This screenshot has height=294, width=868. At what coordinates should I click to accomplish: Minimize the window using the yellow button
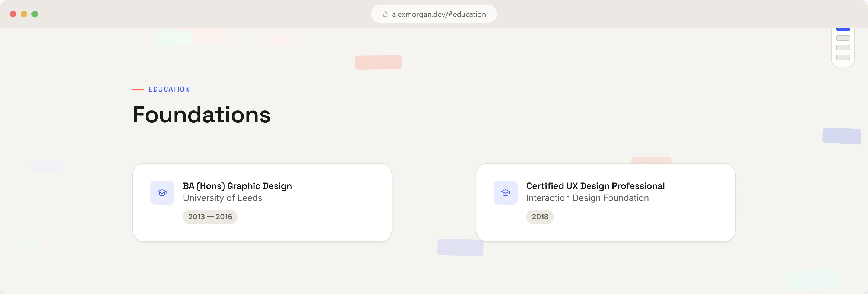[x=24, y=14]
